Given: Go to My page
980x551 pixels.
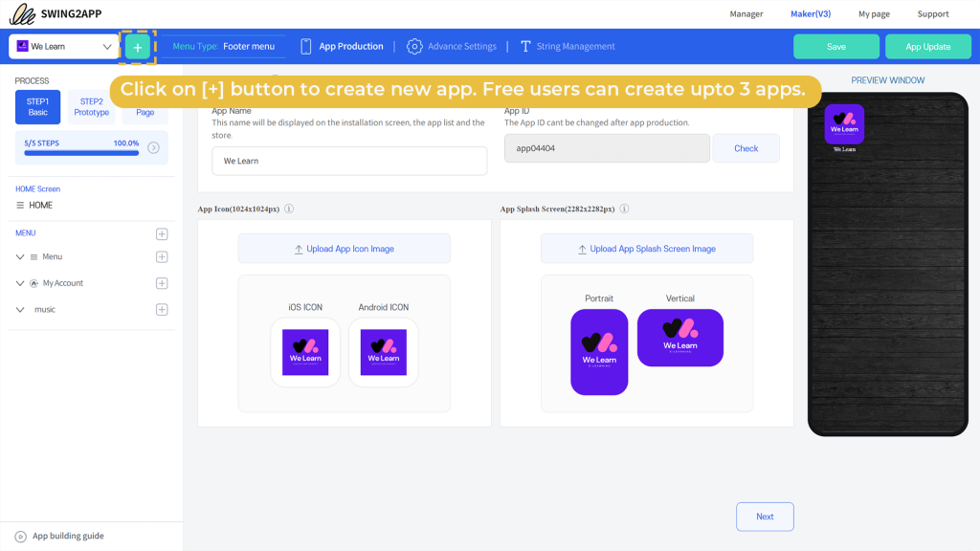Looking at the screenshot, I should 874,13.
